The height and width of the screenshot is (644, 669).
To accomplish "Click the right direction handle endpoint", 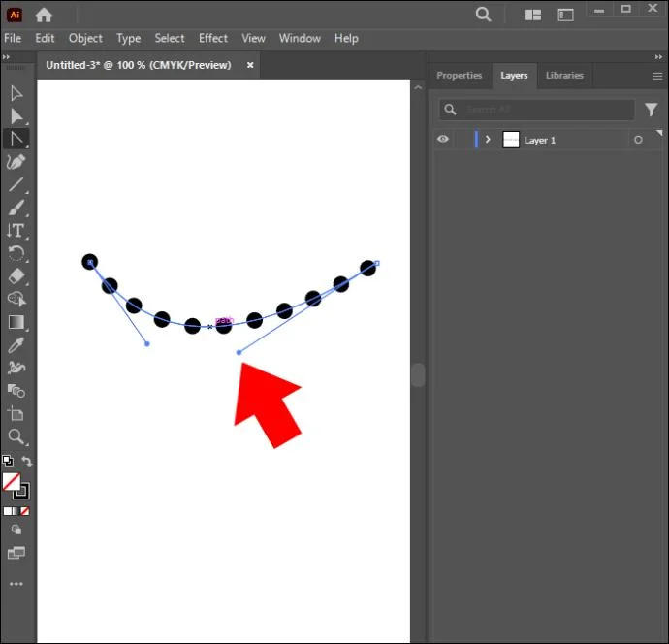I will tap(239, 352).
